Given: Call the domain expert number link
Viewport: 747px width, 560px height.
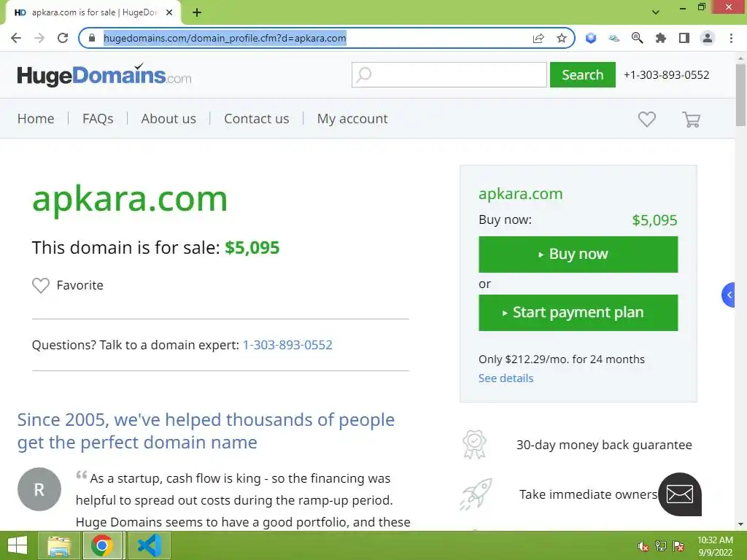Looking at the screenshot, I should point(287,345).
